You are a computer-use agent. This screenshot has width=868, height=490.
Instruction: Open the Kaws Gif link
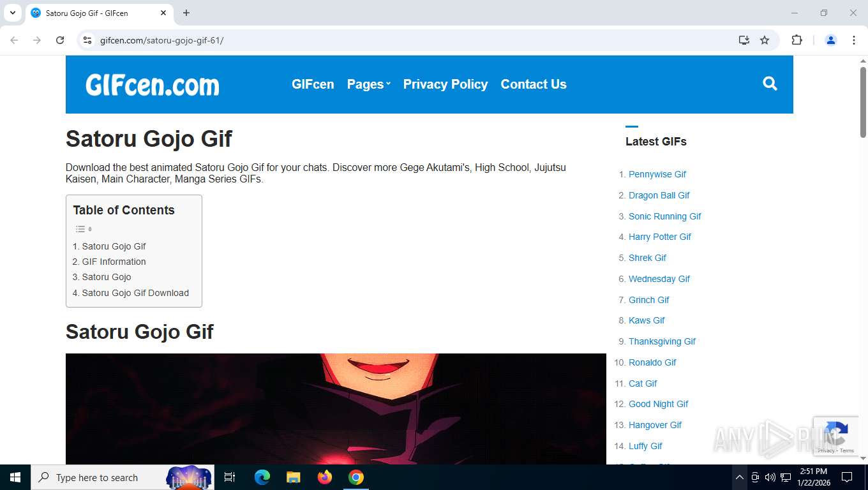pyautogui.click(x=647, y=320)
